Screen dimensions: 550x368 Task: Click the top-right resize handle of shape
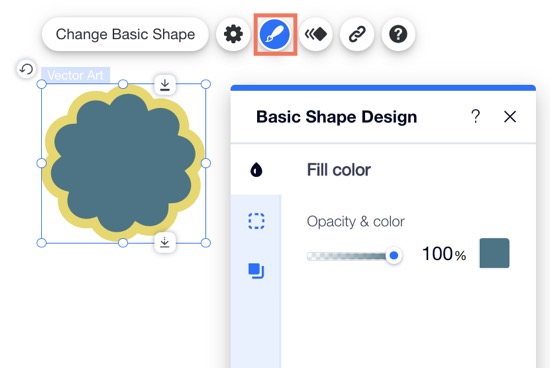(206, 84)
